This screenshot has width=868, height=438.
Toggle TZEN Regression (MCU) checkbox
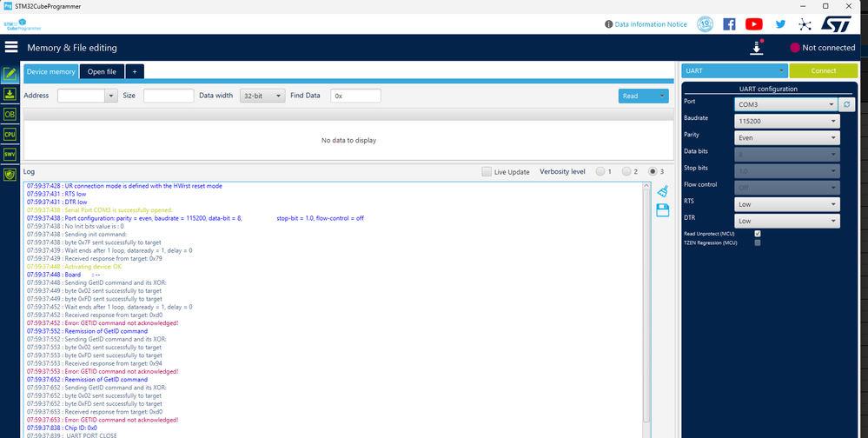(x=758, y=242)
